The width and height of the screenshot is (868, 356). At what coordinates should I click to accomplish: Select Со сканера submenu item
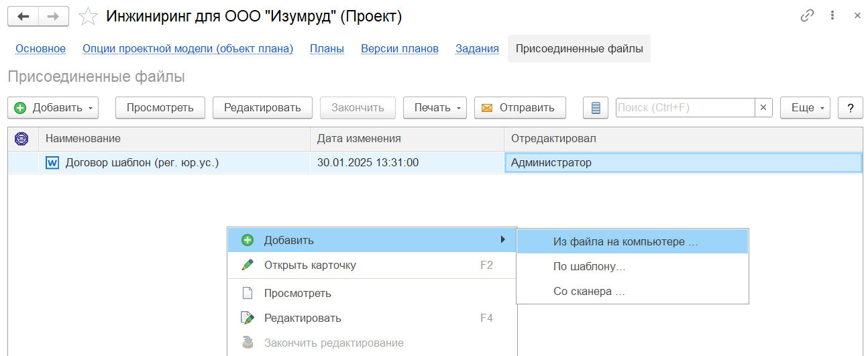tap(589, 292)
